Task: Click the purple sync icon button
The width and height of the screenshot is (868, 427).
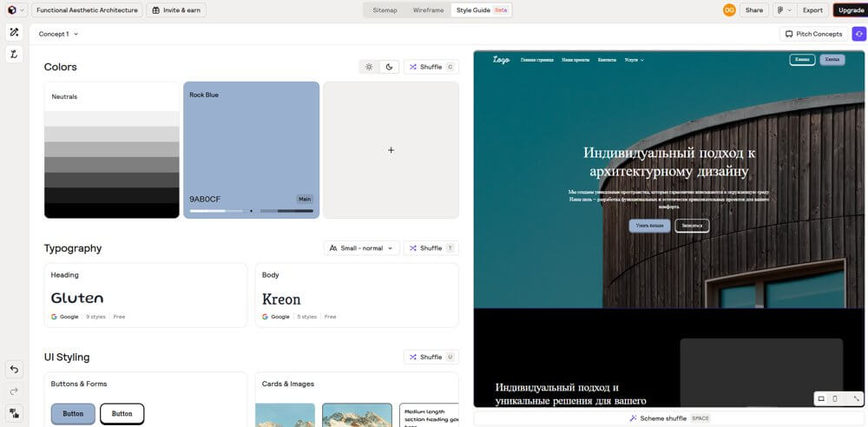Action: pos(859,34)
